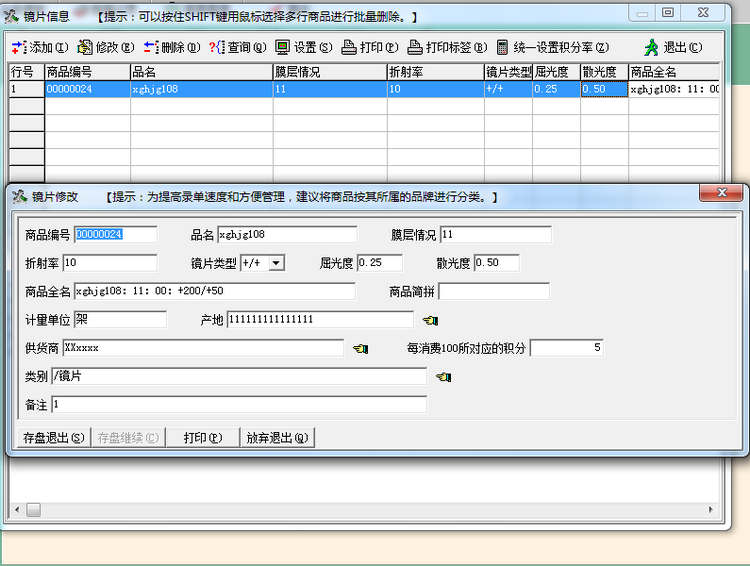
Task: Click the 散光度 column header
Action: 604,72
